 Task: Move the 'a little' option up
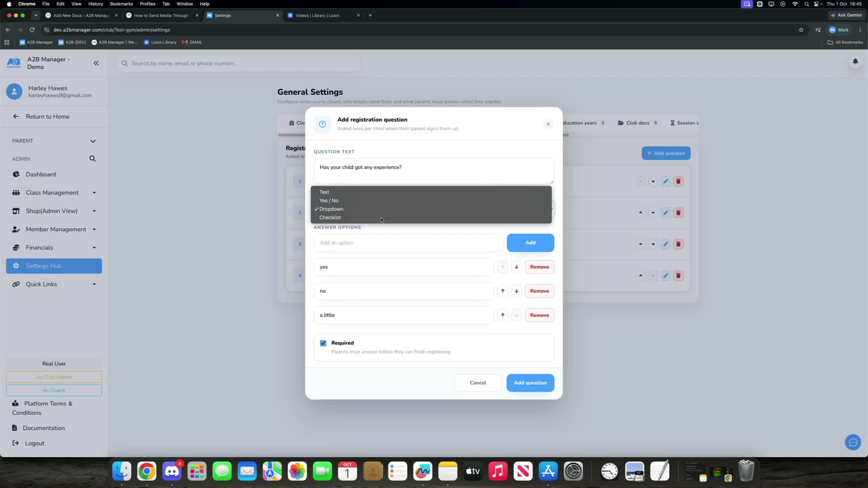pyautogui.click(x=502, y=315)
